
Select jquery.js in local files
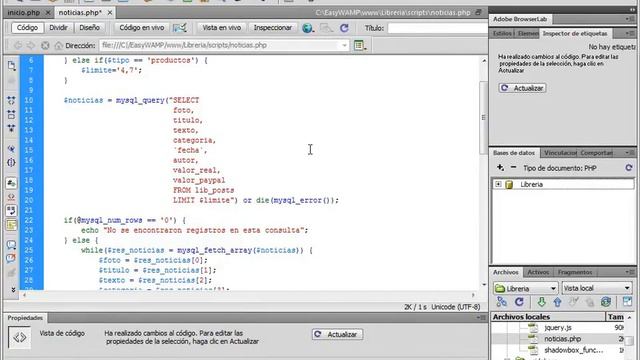[x=558, y=328]
